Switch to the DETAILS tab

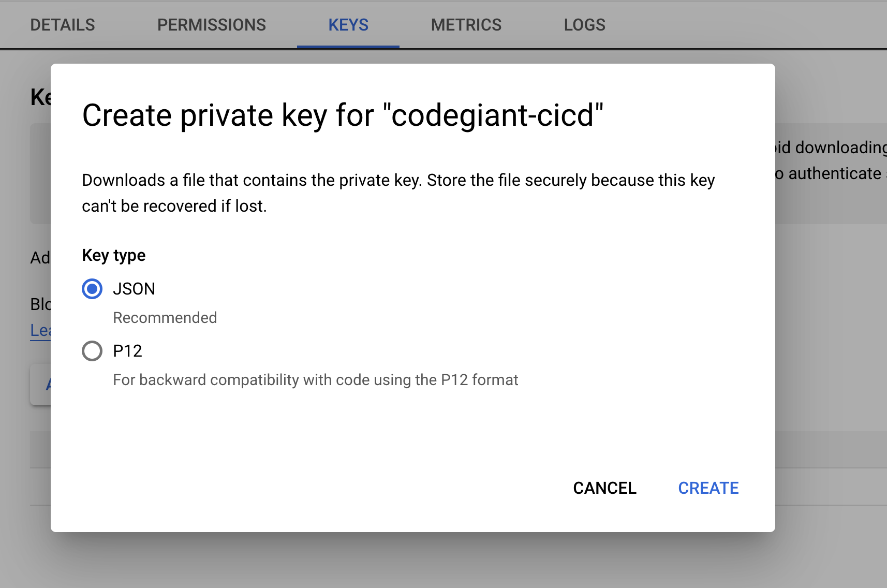click(63, 25)
